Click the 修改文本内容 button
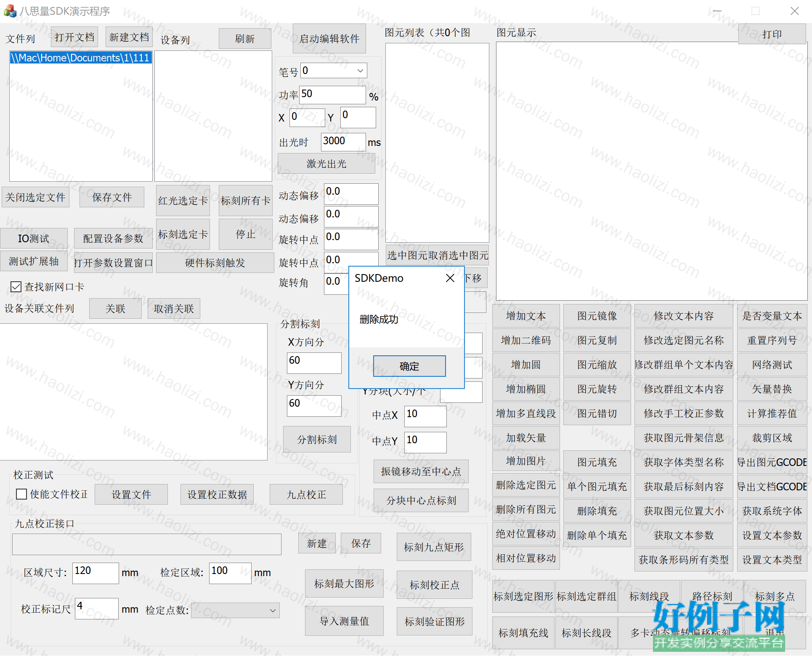The width and height of the screenshot is (812, 656). [684, 316]
